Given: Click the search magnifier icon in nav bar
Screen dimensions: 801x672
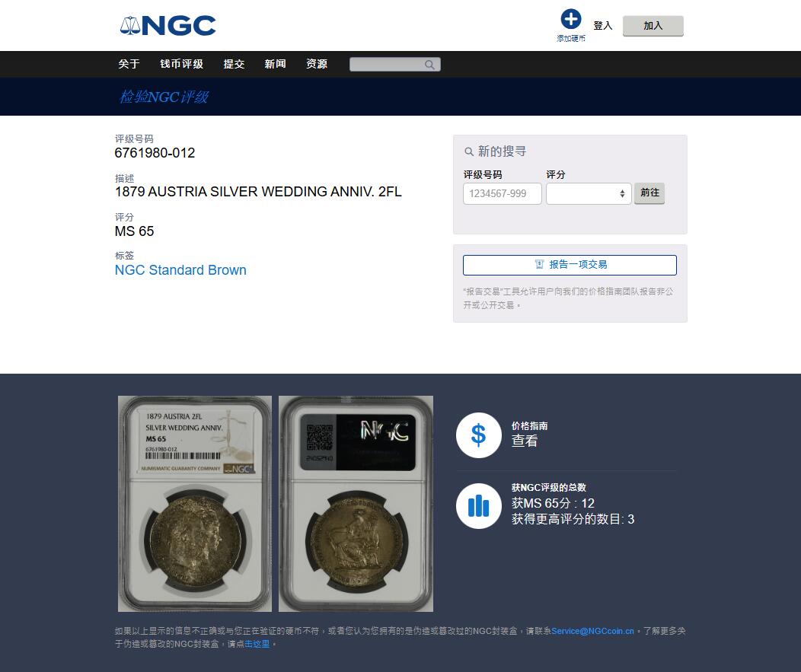Looking at the screenshot, I should (429, 65).
